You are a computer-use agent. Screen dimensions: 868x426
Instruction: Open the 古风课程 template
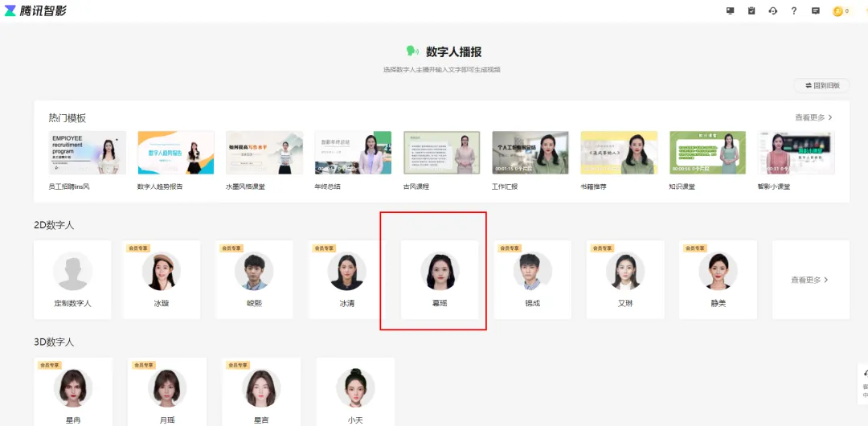point(441,153)
